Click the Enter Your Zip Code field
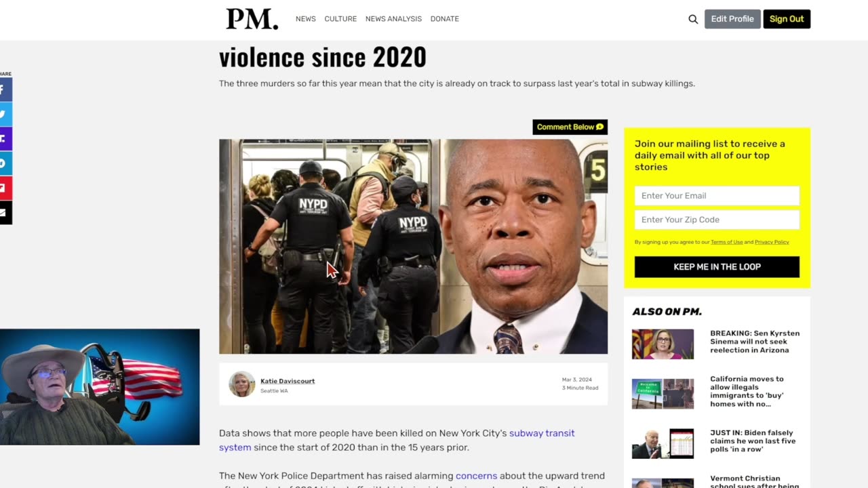 coord(717,220)
